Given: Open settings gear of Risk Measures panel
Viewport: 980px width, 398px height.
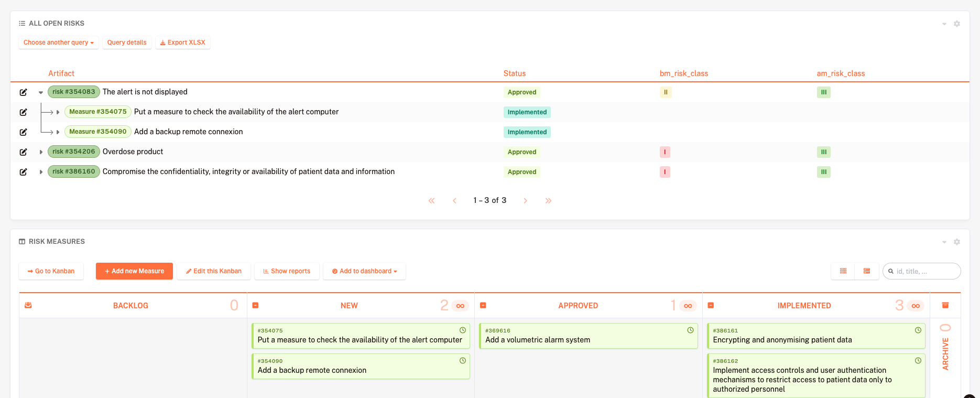Looking at the screenshot, I should [956, 242].
